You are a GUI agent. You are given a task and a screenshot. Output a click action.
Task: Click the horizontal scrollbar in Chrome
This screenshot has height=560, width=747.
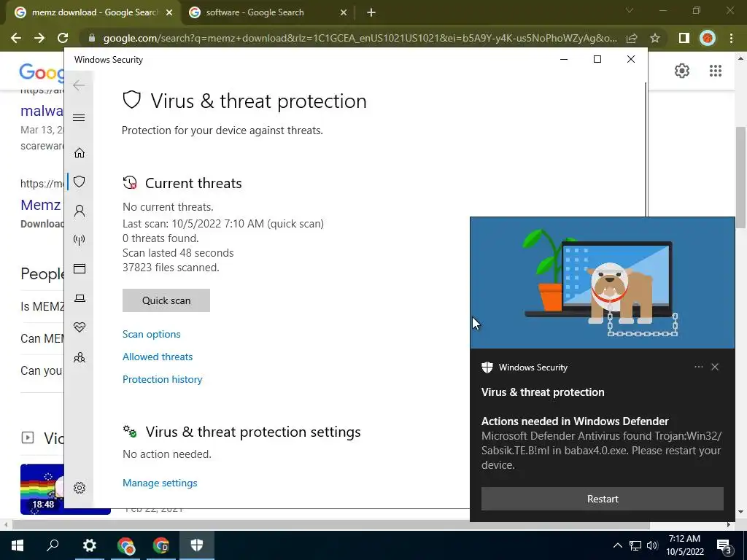(x=331, y=524)
